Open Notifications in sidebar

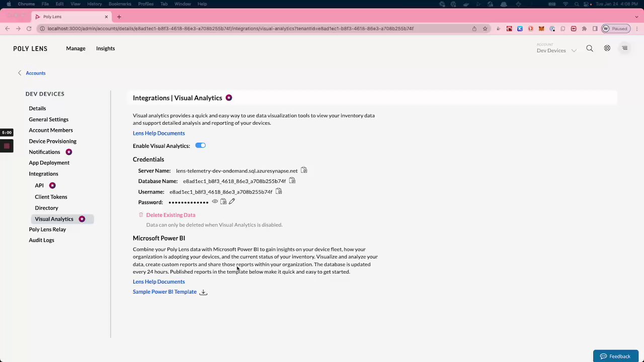point(44,152)
